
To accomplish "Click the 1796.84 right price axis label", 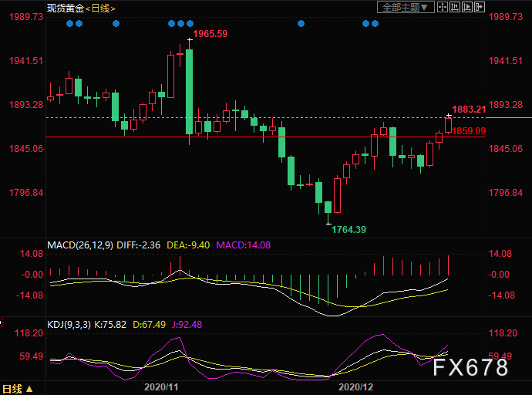I will click(x=506, y=193).
